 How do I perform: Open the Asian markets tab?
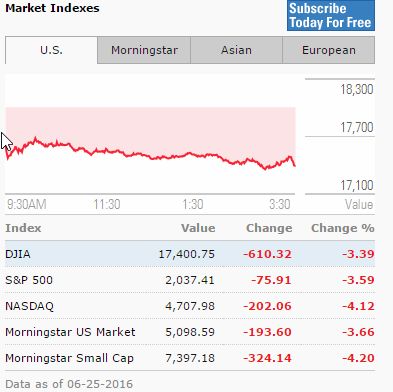tap(236, 50)
